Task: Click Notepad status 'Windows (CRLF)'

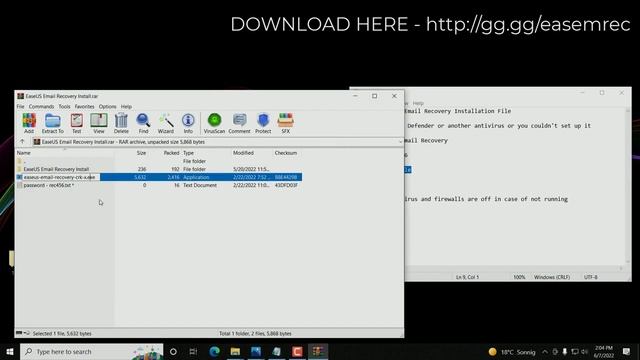Action: click(x=552, y=277)
